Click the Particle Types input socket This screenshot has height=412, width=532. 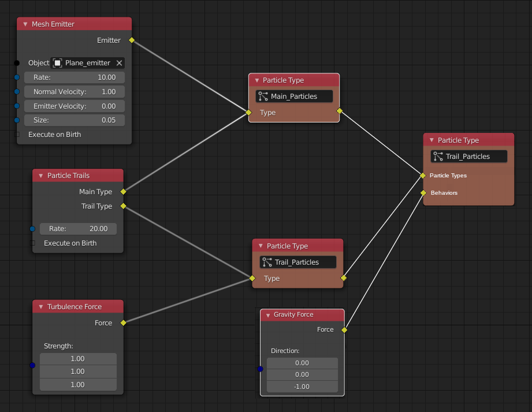point(423,176)
